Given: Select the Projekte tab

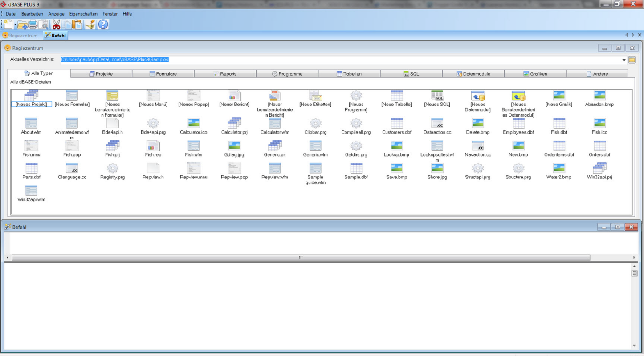Looking at the screenshot, I should [x=101, y=74].
